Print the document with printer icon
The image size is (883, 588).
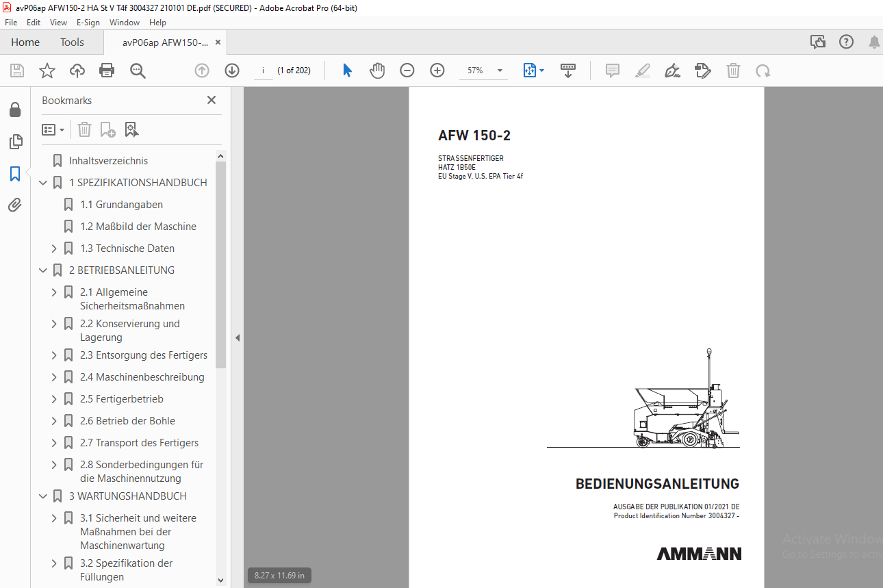coord(107,71)
